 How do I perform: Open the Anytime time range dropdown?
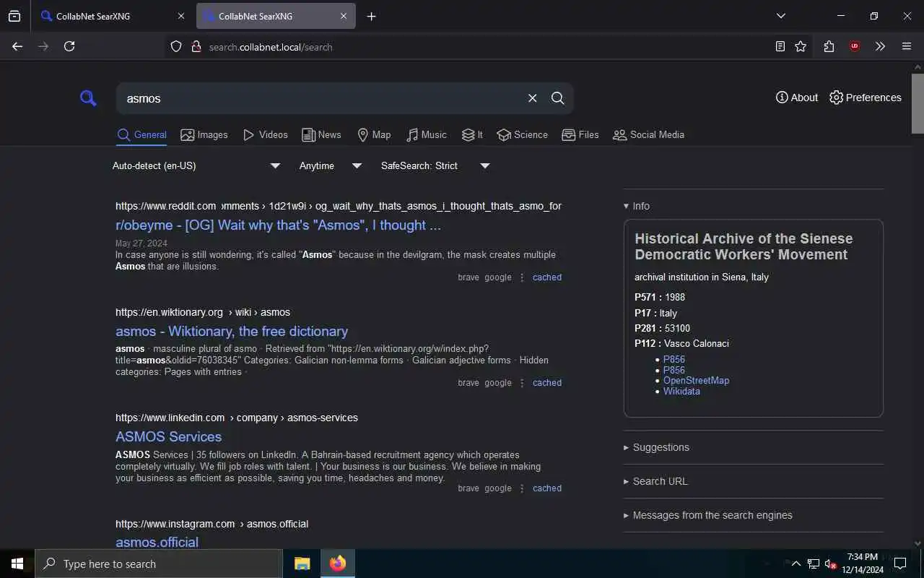331,165
